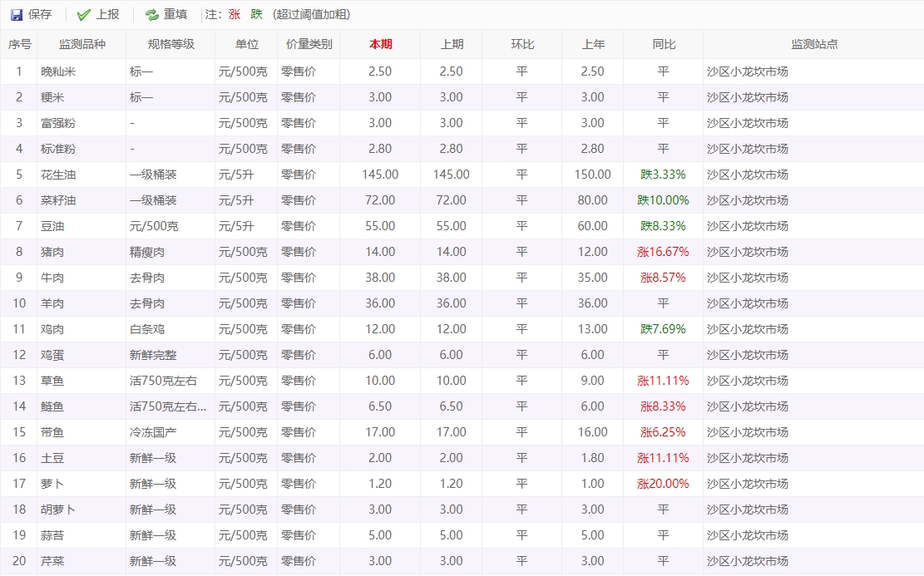Edit 本期 price cell for 花生油
The image size is (924, 576).
[380, 175]
